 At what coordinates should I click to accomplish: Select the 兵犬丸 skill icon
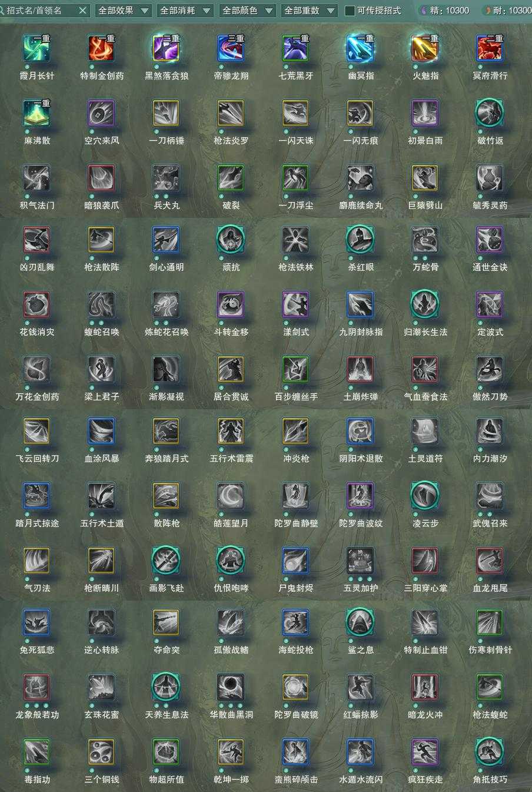[x=166, y=178]
